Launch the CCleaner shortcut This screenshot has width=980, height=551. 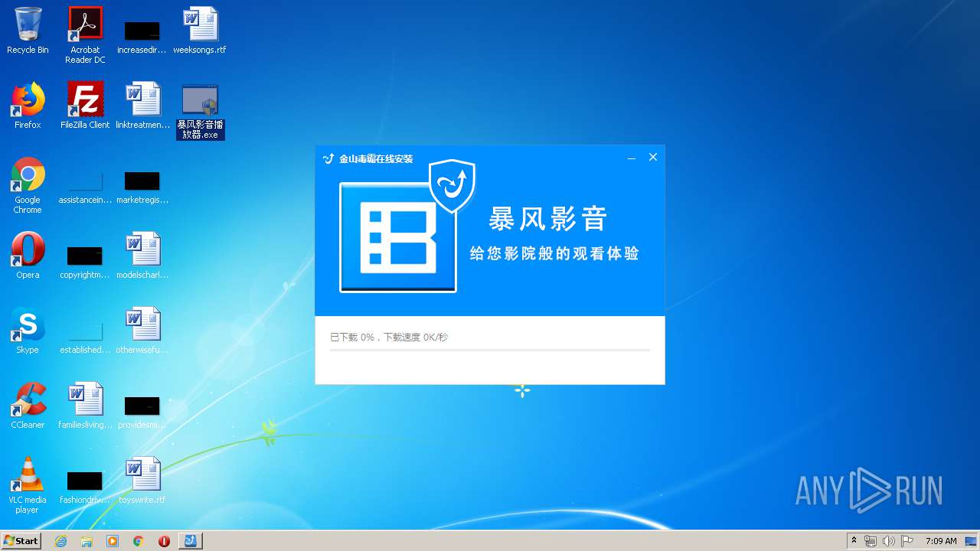tap(28, 406)
